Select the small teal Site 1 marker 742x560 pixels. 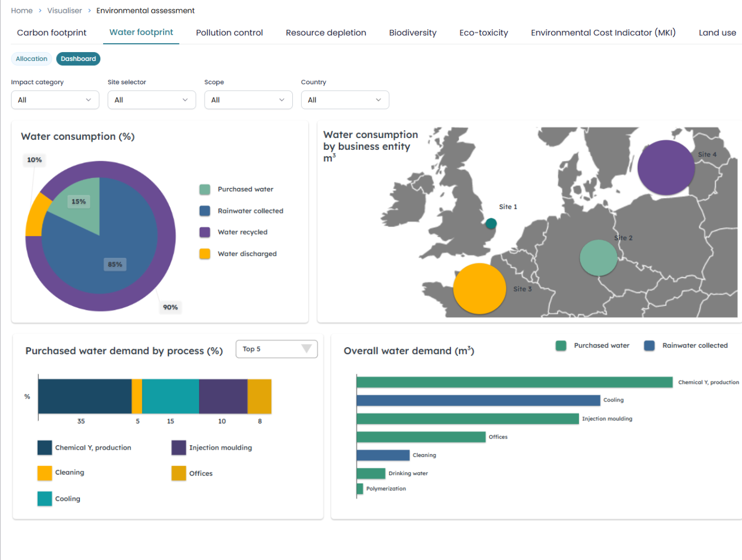click(x=491, y=223)
